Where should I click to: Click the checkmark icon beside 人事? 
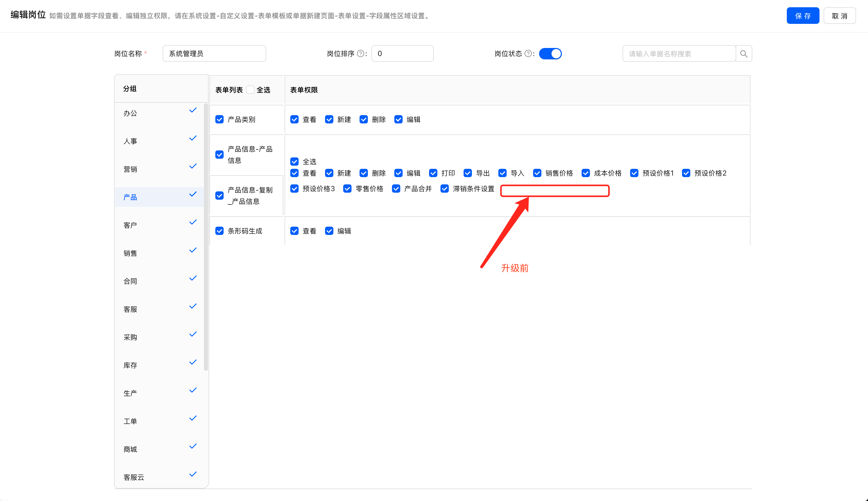[193, 138]
